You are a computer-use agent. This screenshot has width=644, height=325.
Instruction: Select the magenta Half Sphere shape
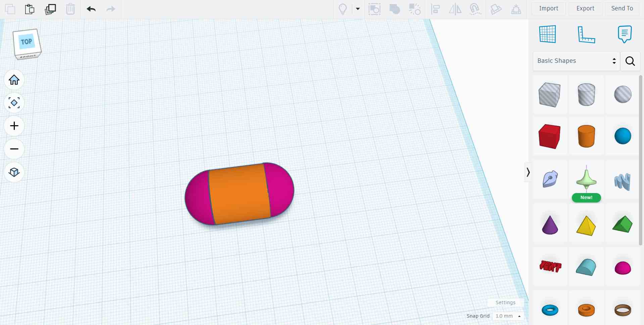pyautogui.click(x=623, y=268)
